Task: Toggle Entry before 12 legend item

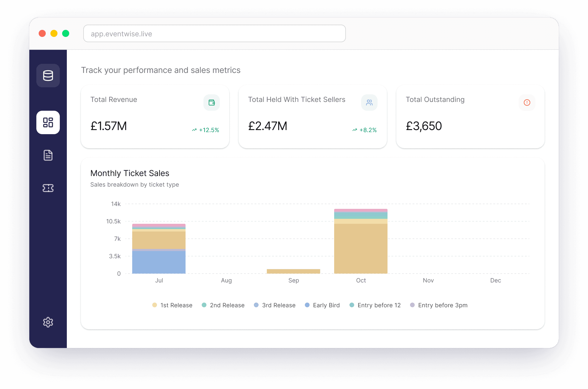Action: pos(375,305)
